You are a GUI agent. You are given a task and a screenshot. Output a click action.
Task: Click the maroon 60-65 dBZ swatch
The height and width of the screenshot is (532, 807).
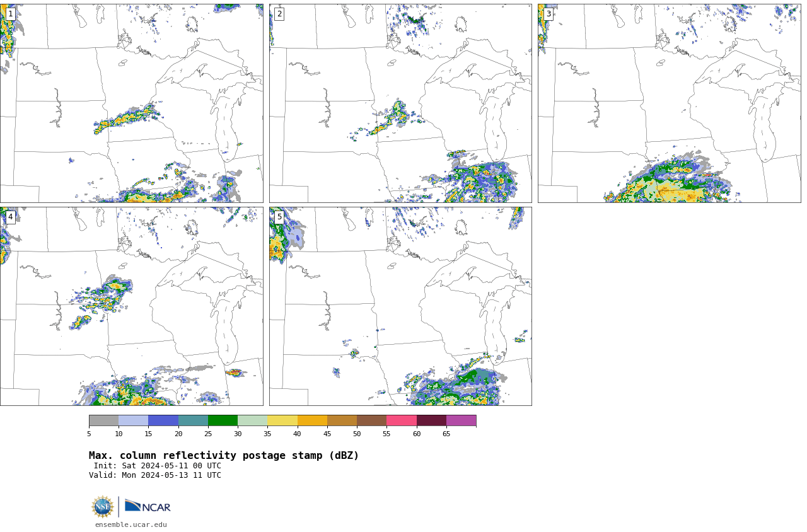coord(431,420)
